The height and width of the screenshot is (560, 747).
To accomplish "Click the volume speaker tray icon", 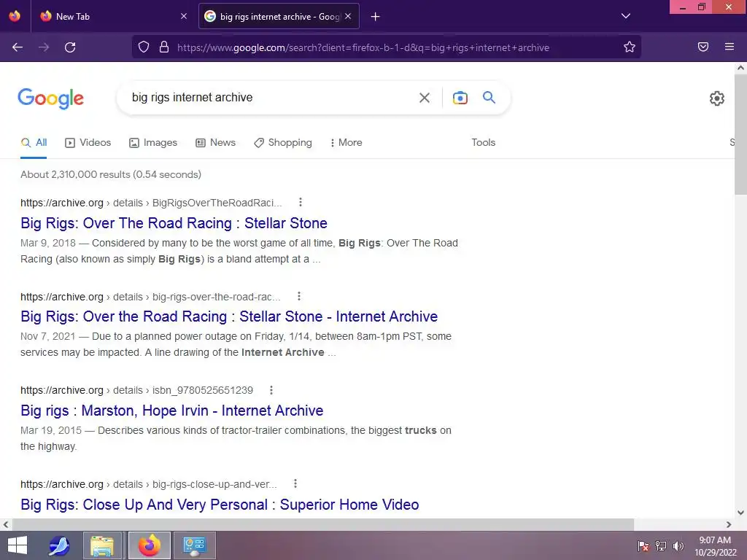I will pyautogui.click(x=678, y=546).
